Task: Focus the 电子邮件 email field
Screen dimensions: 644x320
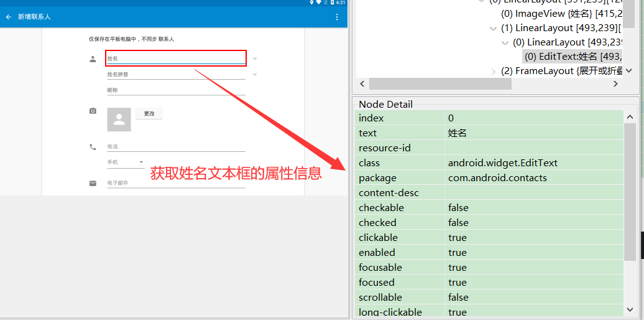Action: point(176,183)
